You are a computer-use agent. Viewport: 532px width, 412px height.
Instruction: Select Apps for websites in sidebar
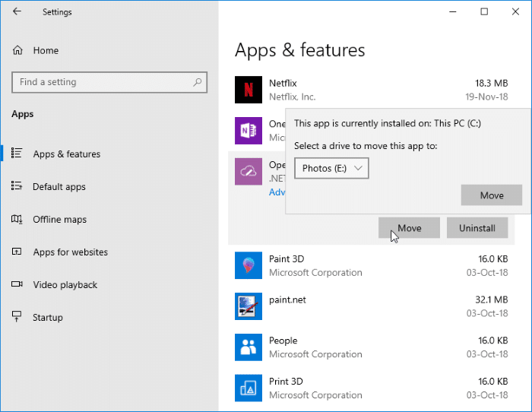coord(71,252)
